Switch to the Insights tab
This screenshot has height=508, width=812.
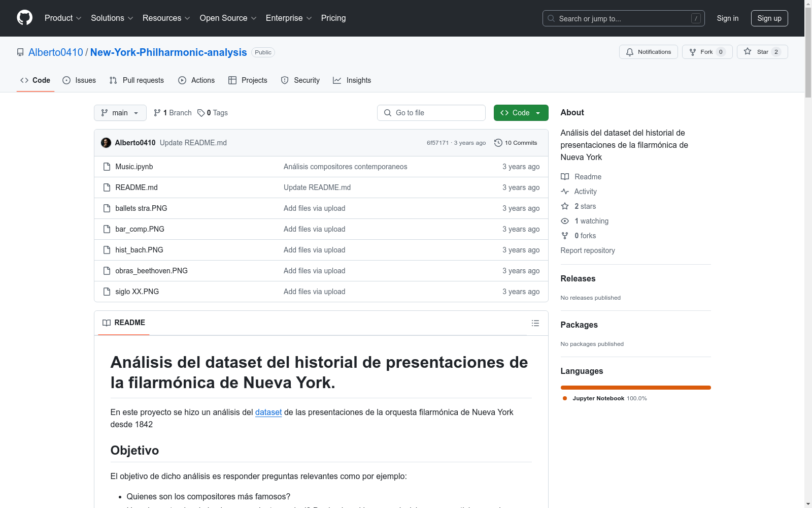[x=352, y=80]
